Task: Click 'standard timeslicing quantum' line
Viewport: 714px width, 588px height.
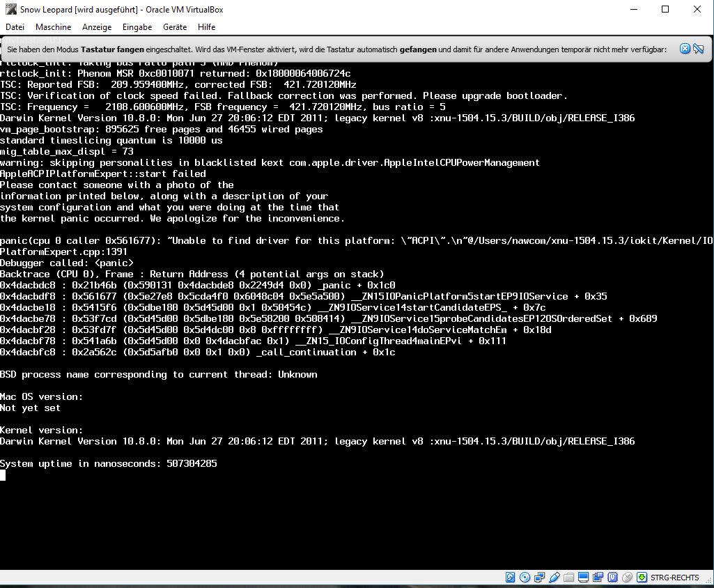Action: (111, 140)
